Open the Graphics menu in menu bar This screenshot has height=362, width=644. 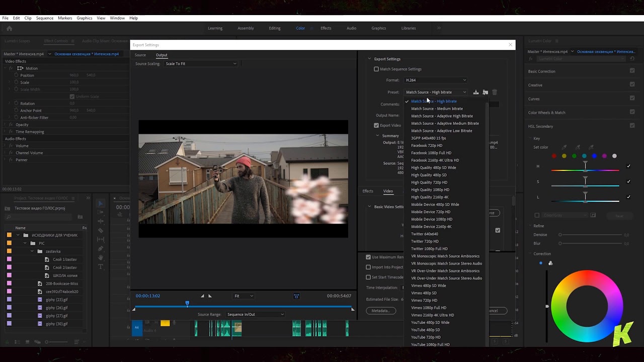click(x=85, y=18)
